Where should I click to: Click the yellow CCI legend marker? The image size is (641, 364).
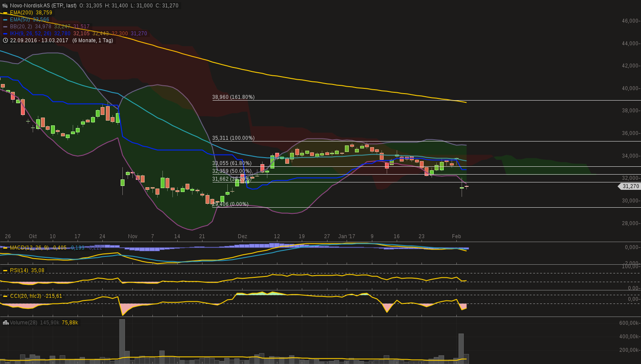5,296
